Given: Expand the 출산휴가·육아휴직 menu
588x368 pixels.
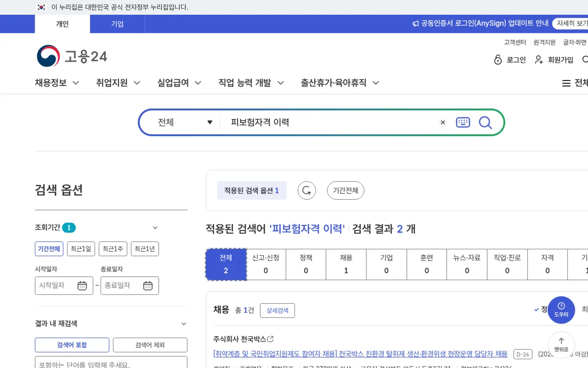Looking at the screenshot, I should click(x=340, y=83).
